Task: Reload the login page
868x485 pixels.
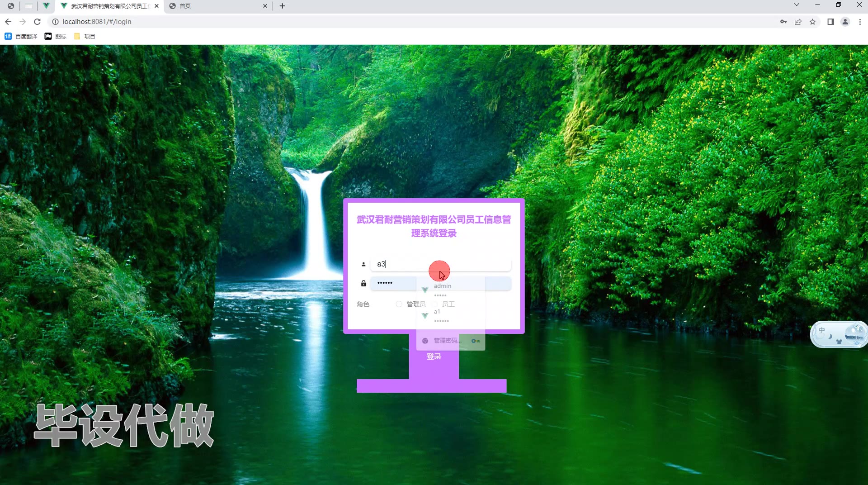Action: pyautogui.click(x=38, y=22)
